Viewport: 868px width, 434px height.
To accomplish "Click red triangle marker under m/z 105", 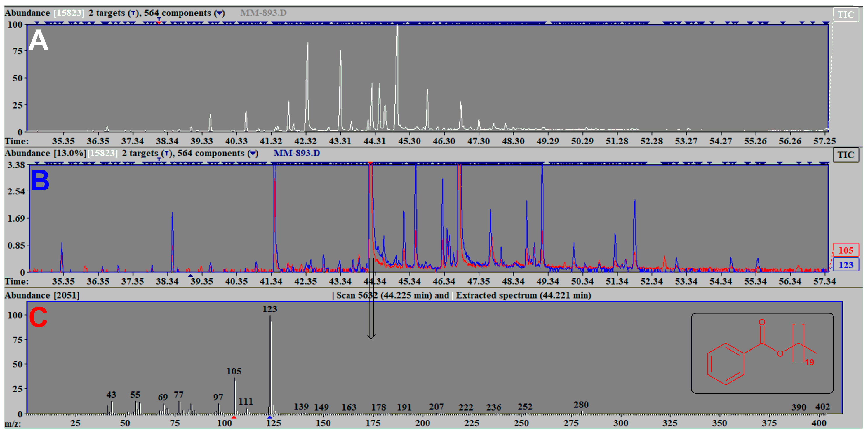I will (x=234, y=417).
